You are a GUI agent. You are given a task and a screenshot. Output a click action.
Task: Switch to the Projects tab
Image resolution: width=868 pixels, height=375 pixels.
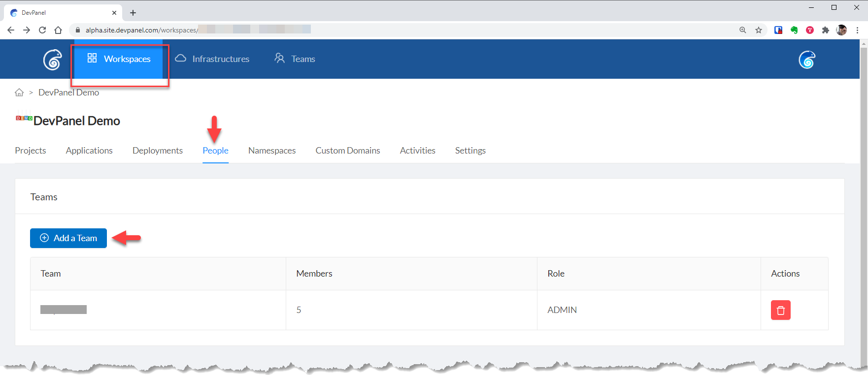point(31,151)
